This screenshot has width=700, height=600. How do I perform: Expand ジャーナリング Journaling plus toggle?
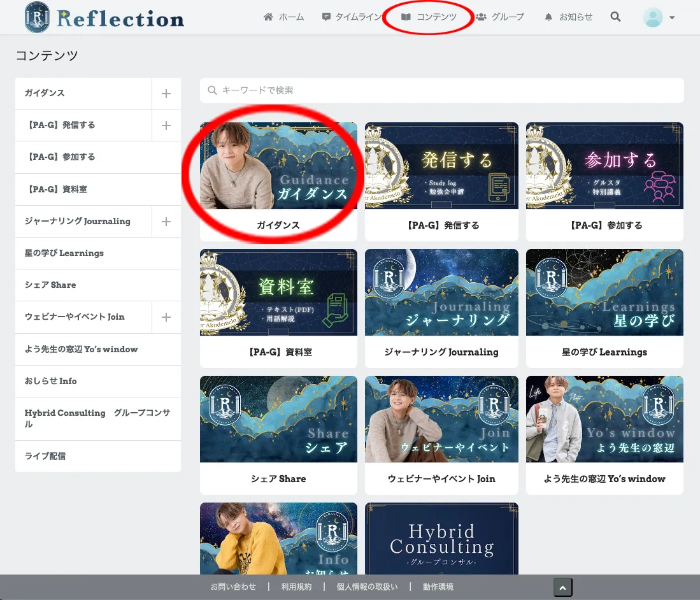click(x=166, y=222)
